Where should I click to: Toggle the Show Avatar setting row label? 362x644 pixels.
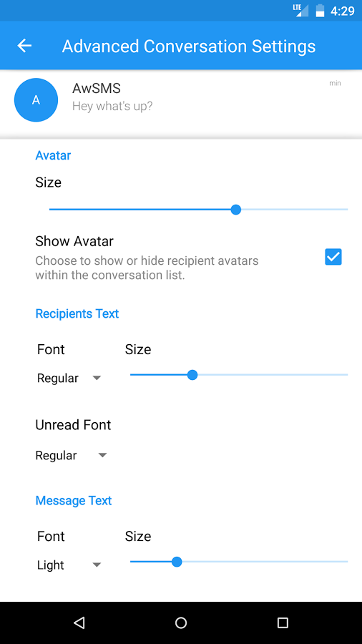(74, 241)
